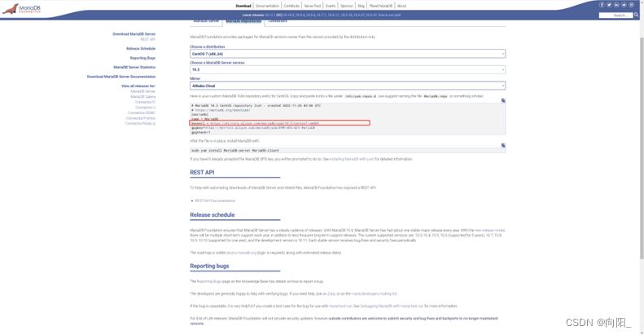Open Connector/C releases link

coord(146,102)
